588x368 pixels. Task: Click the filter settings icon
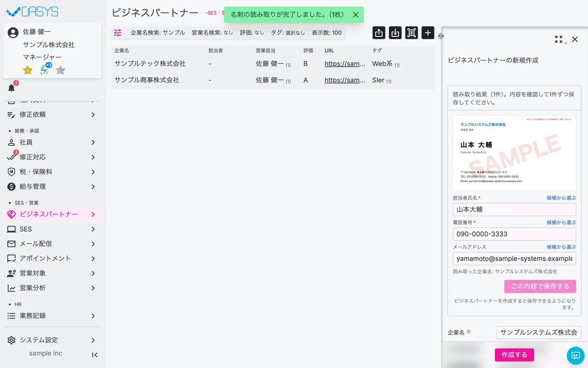tap(118, 33)
